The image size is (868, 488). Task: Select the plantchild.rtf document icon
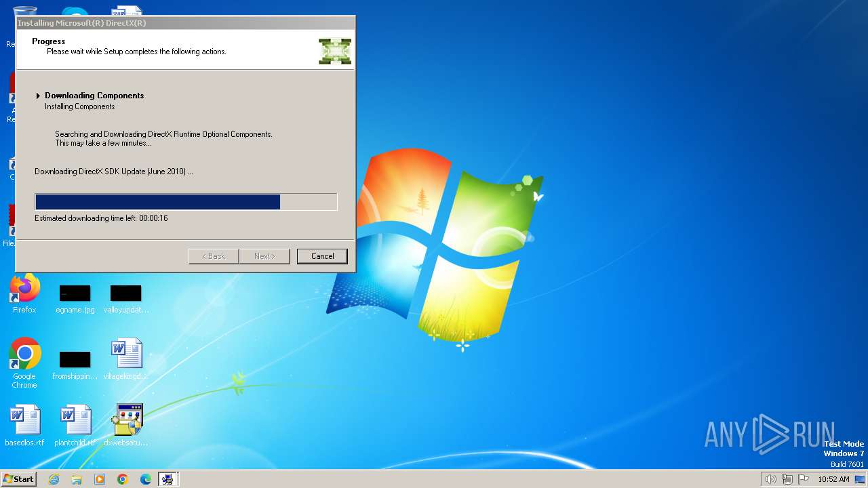point(75,426)
